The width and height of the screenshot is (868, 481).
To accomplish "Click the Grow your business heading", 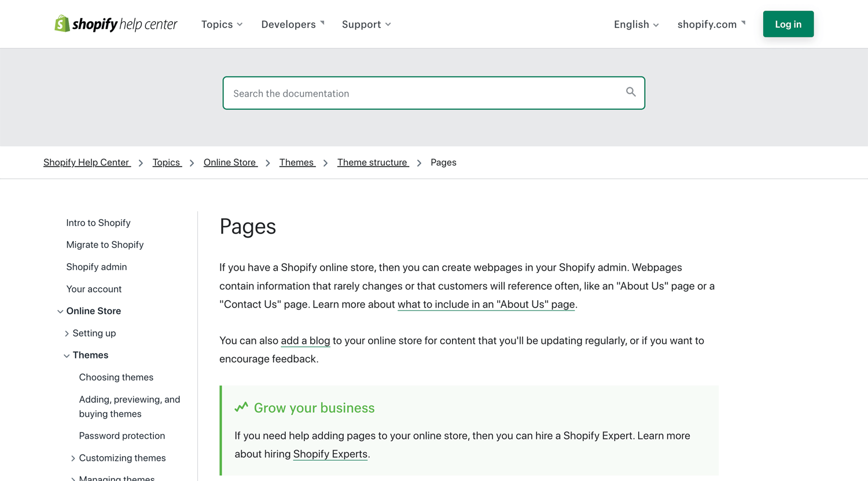I will 314,408.
